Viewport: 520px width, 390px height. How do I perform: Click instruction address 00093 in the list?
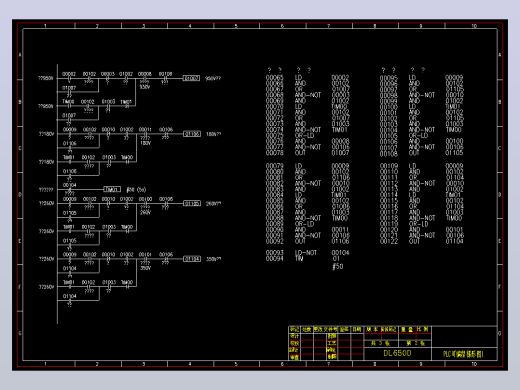coord(274,253)
